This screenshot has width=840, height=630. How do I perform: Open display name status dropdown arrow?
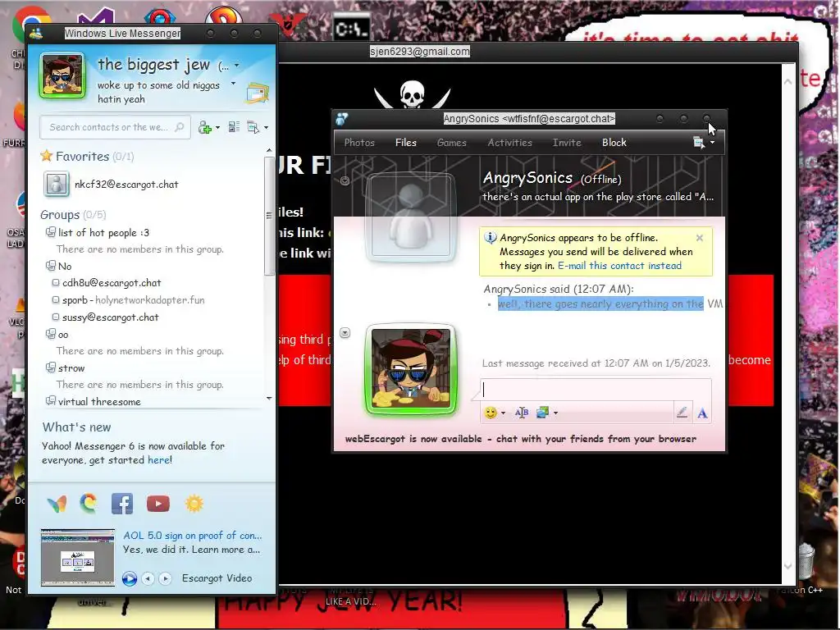[x=237, y=66]
